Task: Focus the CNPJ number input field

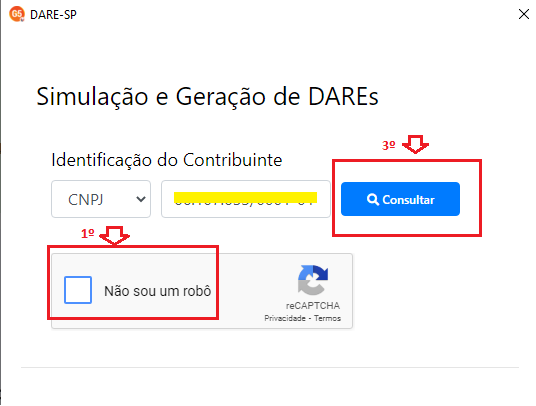Action: click(x=246, y=199)
